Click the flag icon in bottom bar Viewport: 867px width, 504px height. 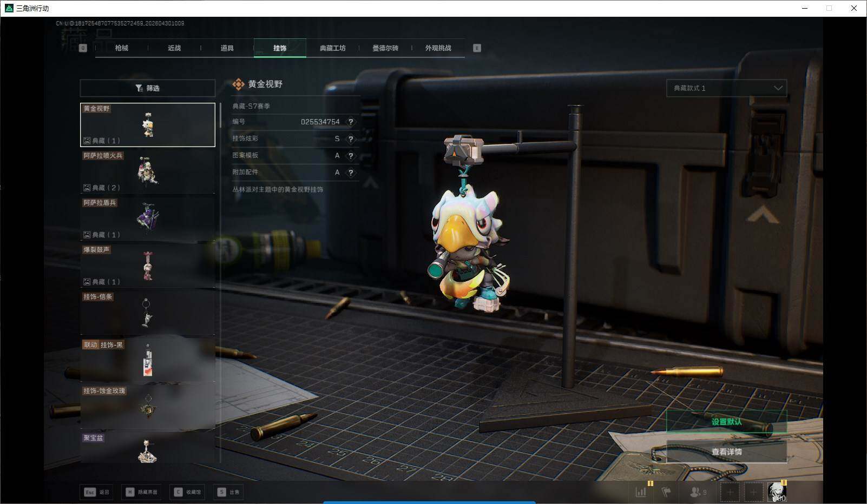tap(666, 492)
